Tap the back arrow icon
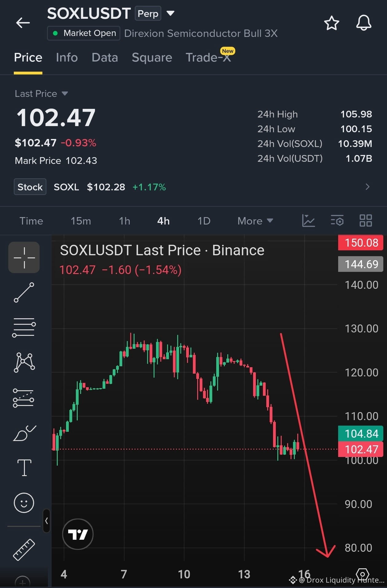The image size is (387, 588). point(23,22)
